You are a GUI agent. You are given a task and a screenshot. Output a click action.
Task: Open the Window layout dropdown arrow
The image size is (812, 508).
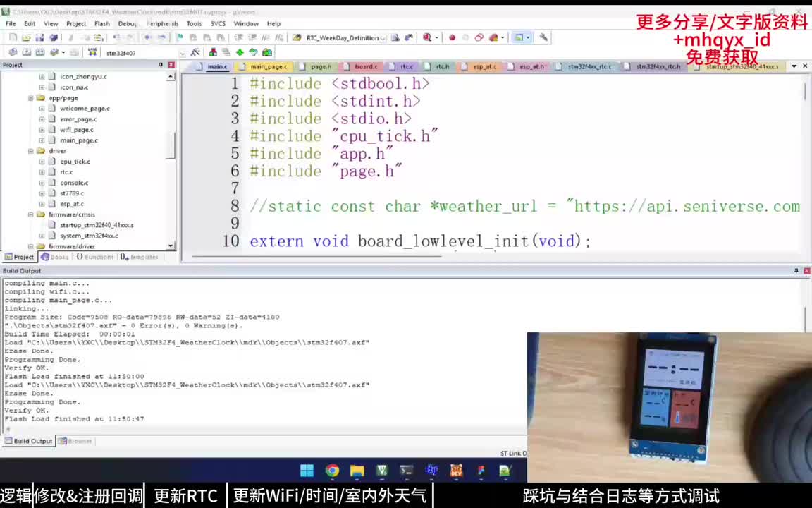pos(528,37)
